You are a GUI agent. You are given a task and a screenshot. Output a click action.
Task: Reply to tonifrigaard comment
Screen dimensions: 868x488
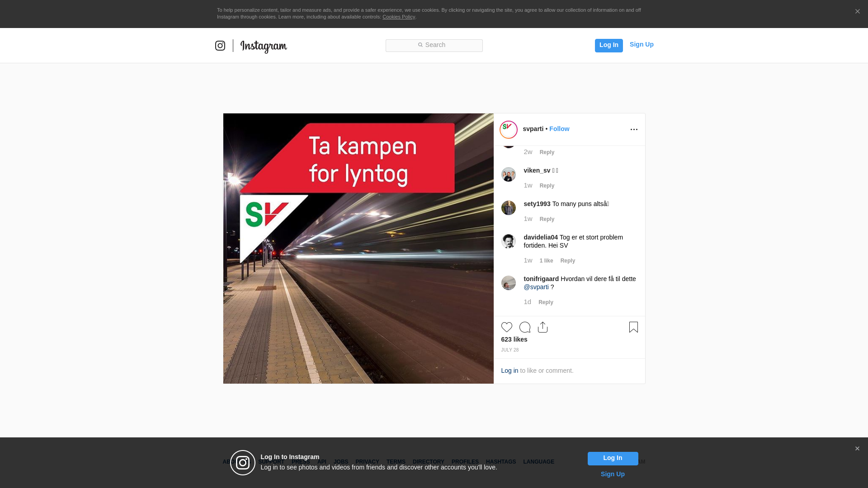[x=546, y=302]
